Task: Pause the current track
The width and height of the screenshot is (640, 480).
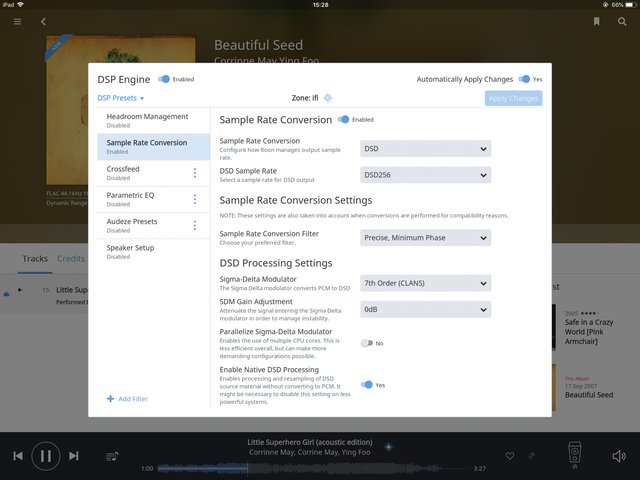Action: 45,456
